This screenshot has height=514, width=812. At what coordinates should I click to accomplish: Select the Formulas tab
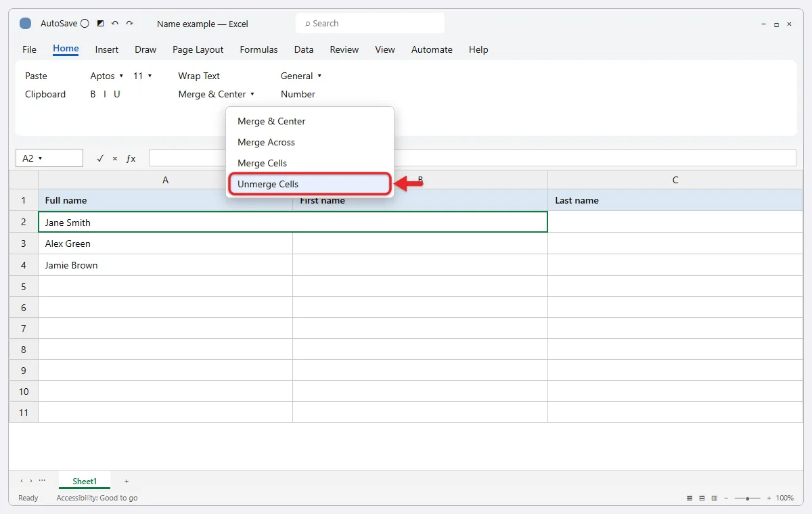point(259,49)
